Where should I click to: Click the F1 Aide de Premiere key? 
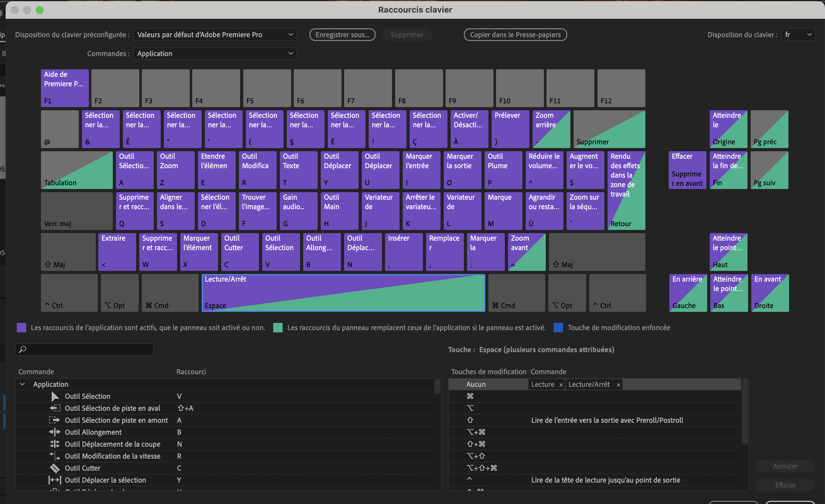click(65, 88)
